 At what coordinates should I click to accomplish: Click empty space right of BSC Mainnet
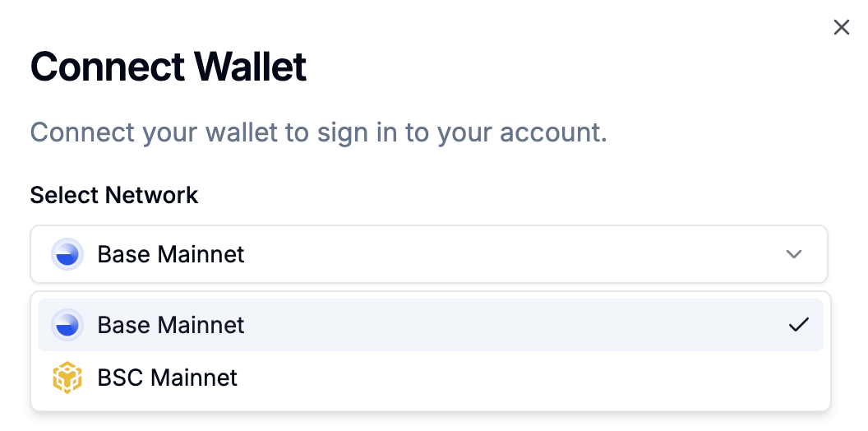point(526,378)
